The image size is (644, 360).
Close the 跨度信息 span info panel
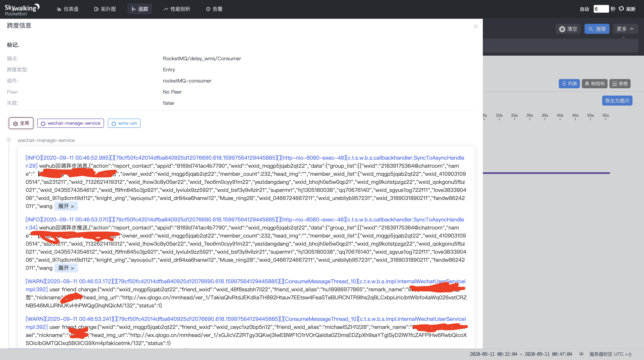point(476,26)
